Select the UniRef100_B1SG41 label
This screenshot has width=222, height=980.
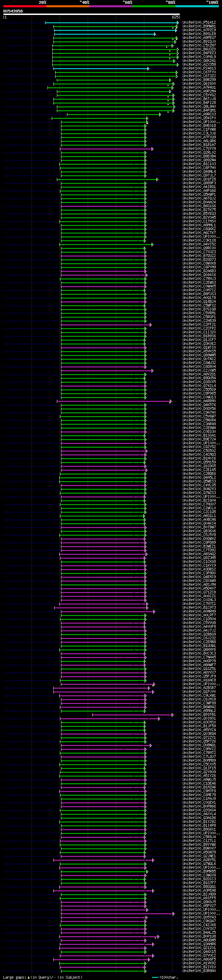(199, 436)
